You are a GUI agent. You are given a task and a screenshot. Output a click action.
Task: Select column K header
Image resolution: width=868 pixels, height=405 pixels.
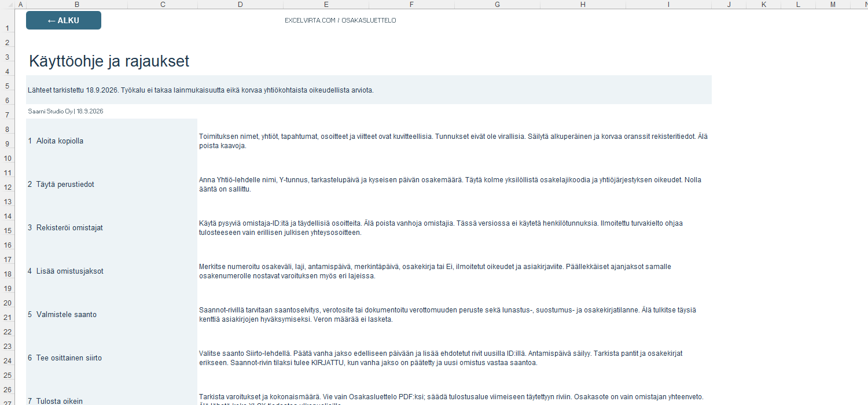[764, 5]
